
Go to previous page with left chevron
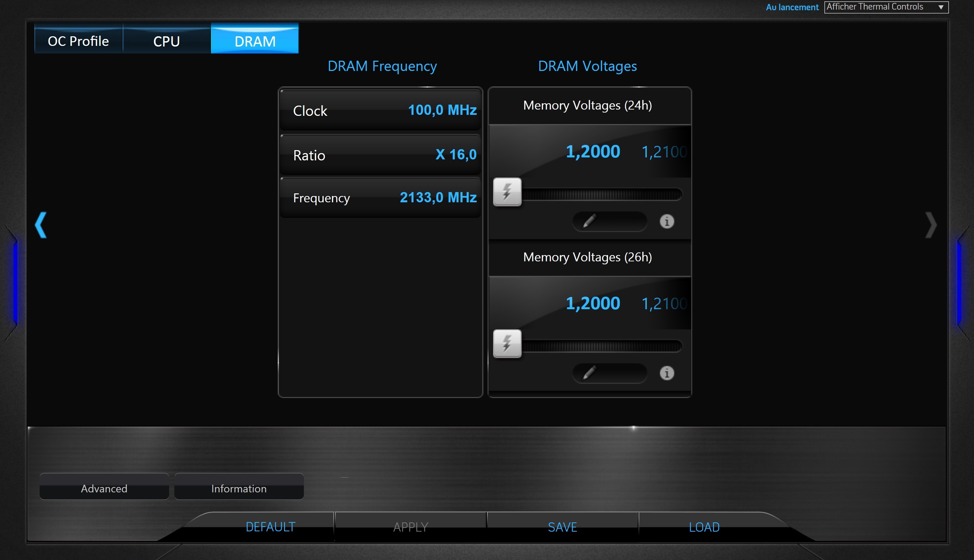coord(41,225)
